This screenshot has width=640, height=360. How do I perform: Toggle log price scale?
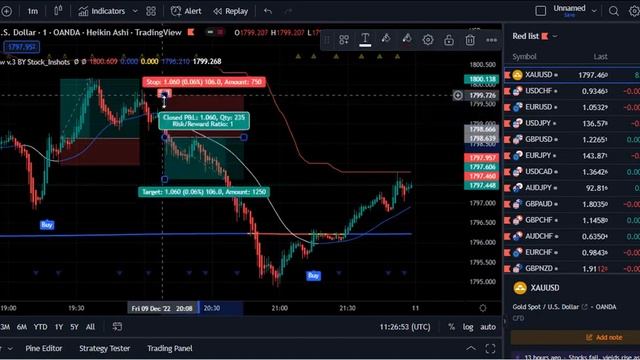pyautogui.click(x=468, y=327)
